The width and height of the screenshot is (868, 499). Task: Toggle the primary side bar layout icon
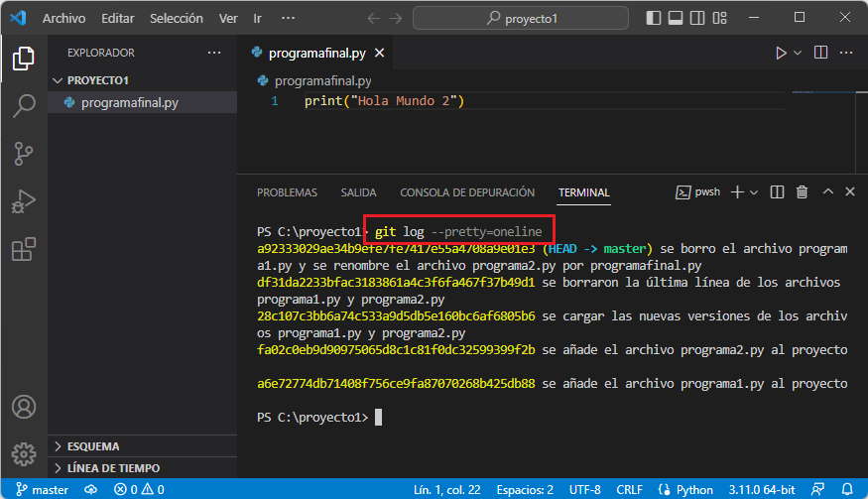coord(653,18)
